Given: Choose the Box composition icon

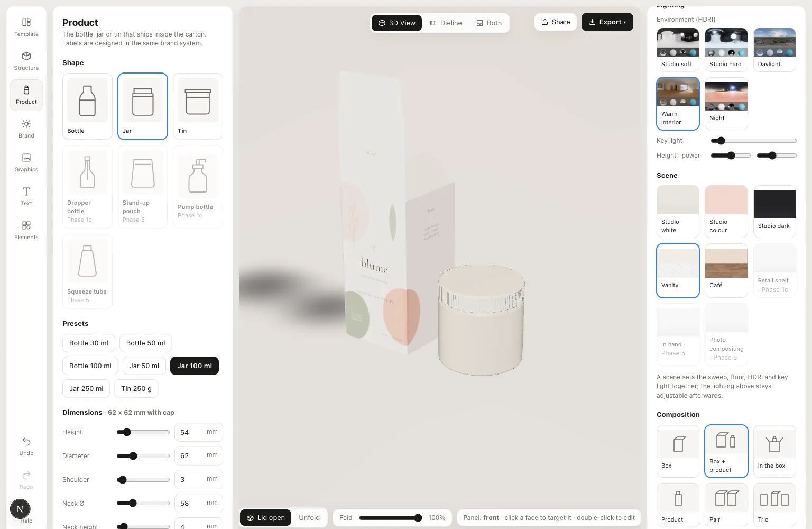Looking at the screenshot, I should pyautogui.click(x=678, y=451).
